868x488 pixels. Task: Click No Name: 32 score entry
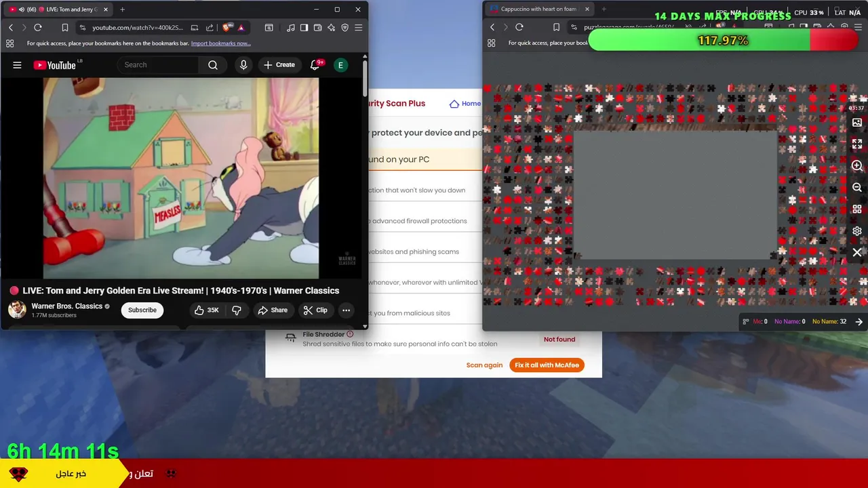(829, 322)
